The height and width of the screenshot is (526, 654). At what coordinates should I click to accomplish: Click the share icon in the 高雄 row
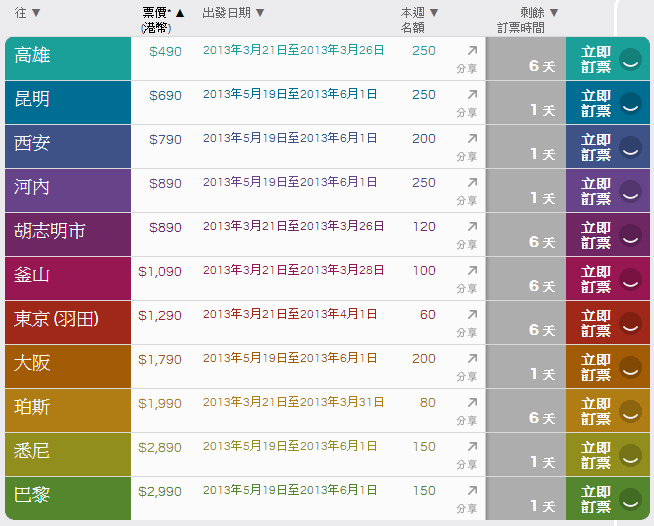pos(468,59)
